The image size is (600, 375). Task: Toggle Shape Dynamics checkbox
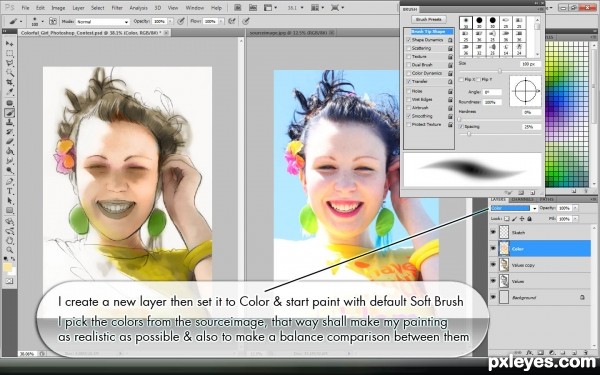[409, 40]
